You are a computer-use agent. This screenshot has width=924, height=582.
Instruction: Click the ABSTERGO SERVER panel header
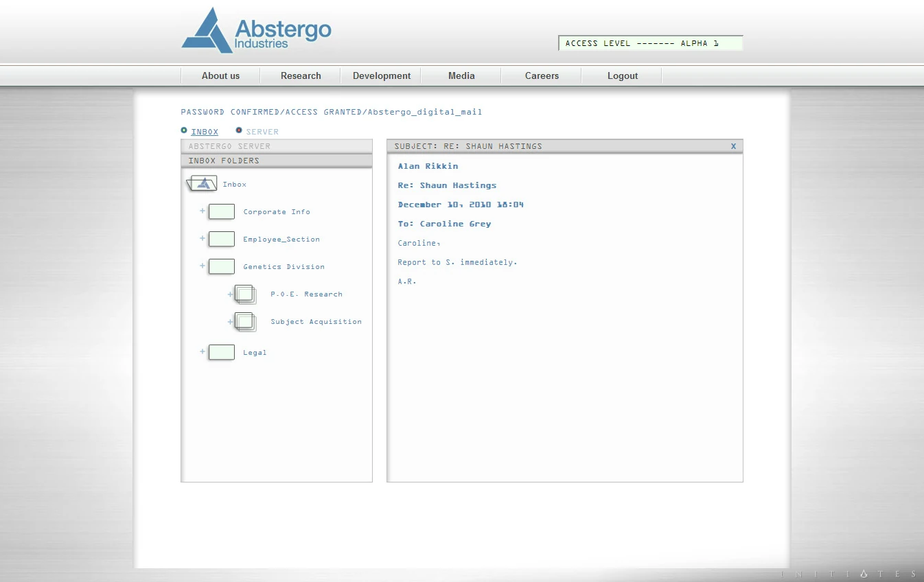point(277,146)
